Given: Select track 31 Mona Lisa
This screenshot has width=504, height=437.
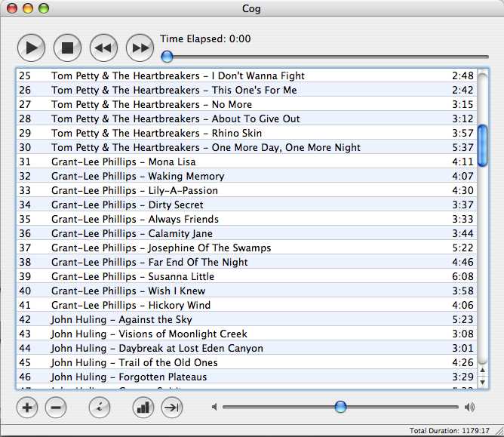Looking at the screenshot, I should click(x=247, y=162).
